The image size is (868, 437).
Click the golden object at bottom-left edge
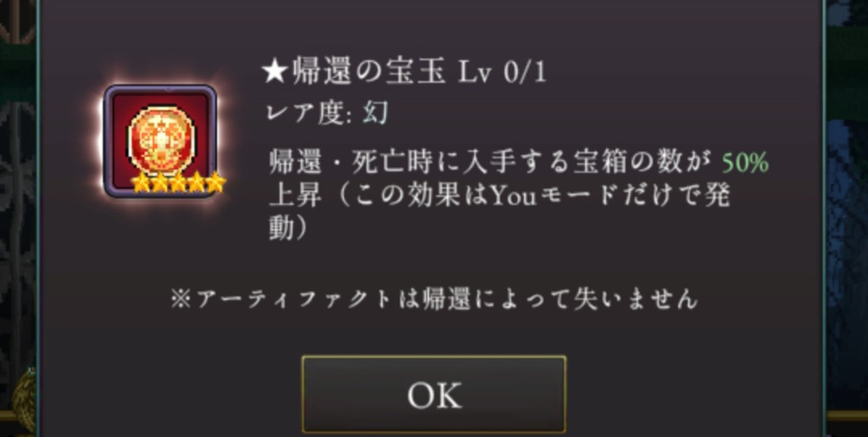[23, 400]
